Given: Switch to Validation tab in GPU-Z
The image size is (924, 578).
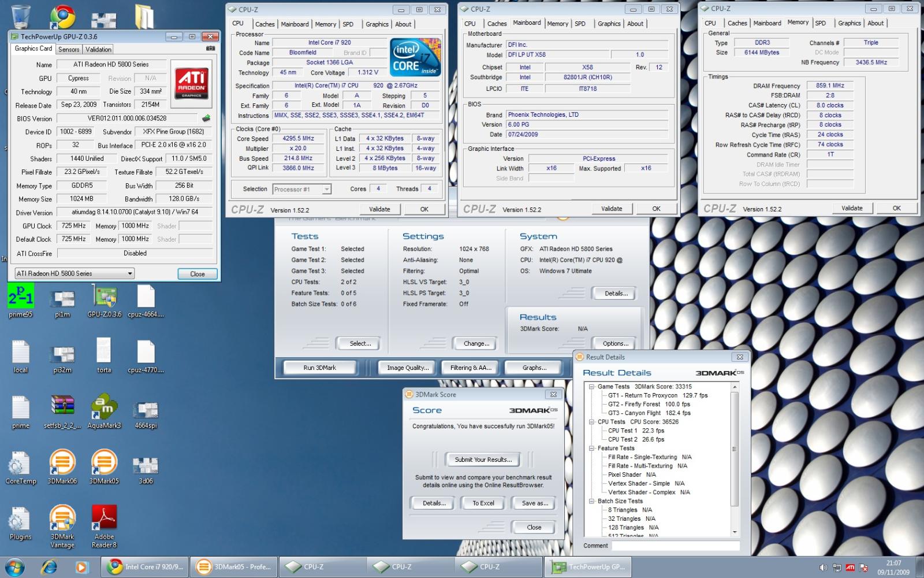Looking at the screenshot, I should point(98,50).
